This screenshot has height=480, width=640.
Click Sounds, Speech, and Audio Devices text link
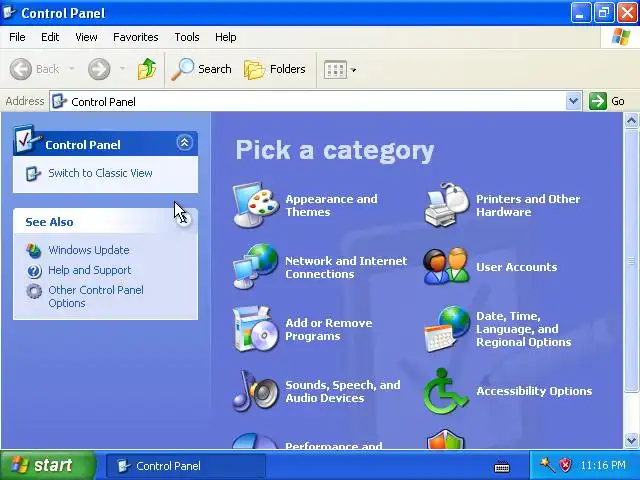pyautogui.click(x=342, y=391)
